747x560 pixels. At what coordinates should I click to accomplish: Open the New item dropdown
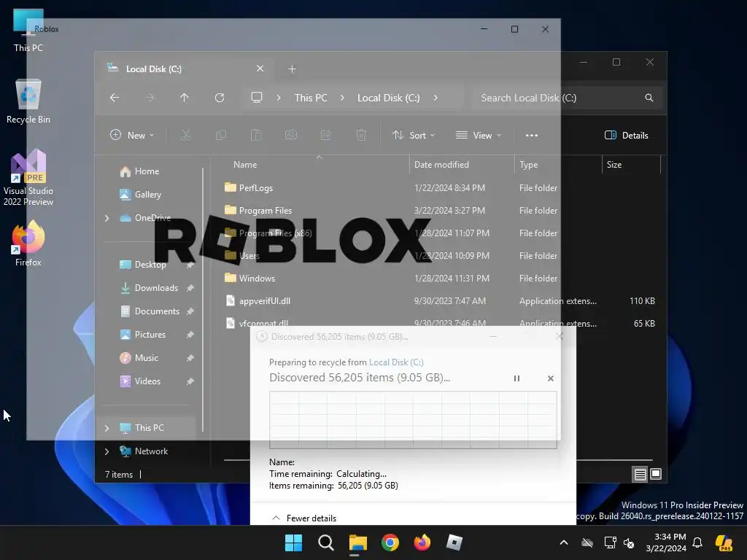[x=132, y=135]
